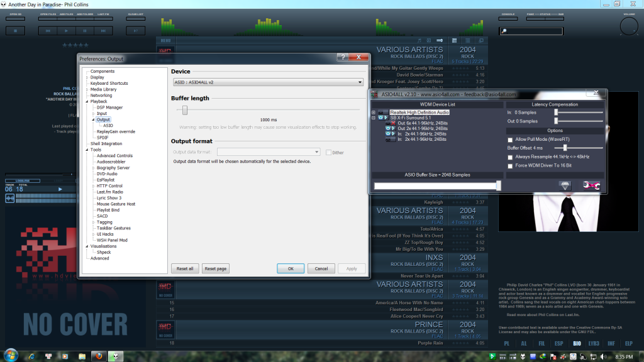Screen dimensions: 644x362
Task: Click the OPEN FILES button
Action: (x=48, y=18)
